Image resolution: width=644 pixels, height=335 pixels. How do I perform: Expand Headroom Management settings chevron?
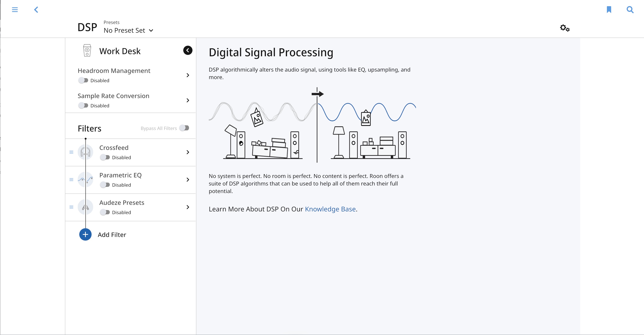tap(188, 75)
